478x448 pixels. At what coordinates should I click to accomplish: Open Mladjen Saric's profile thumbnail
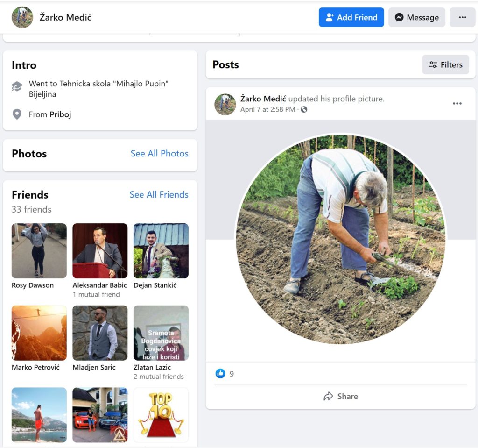100,333
